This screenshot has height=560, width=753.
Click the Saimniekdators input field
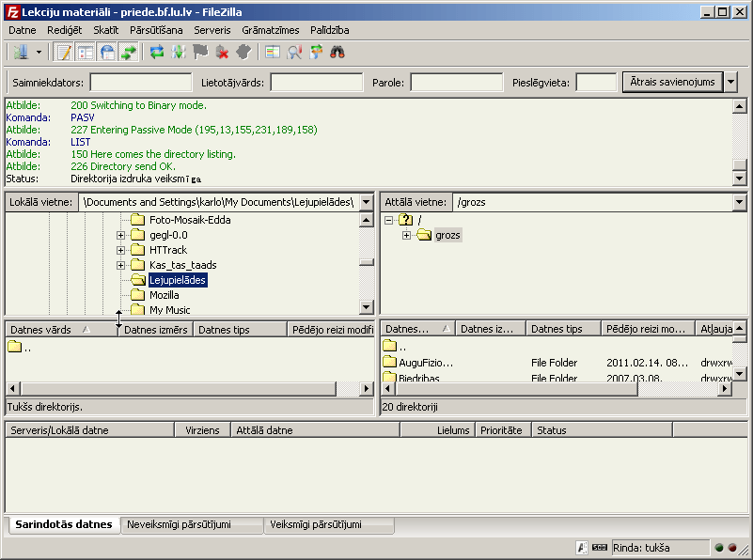point(141,83)
